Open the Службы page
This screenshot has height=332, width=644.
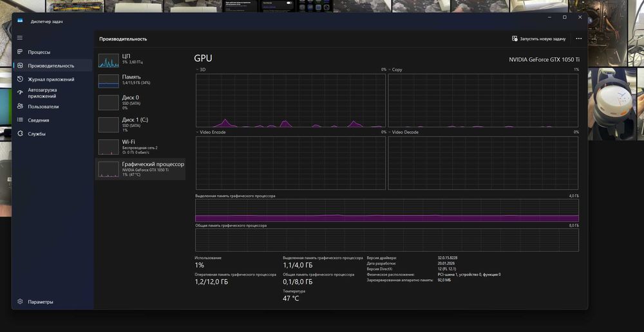point(53,134)
